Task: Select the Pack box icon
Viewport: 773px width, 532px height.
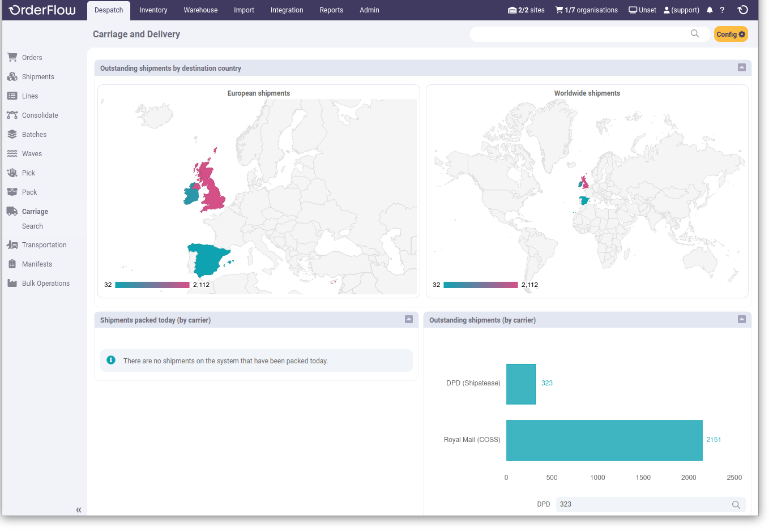Action: point(12,192)
